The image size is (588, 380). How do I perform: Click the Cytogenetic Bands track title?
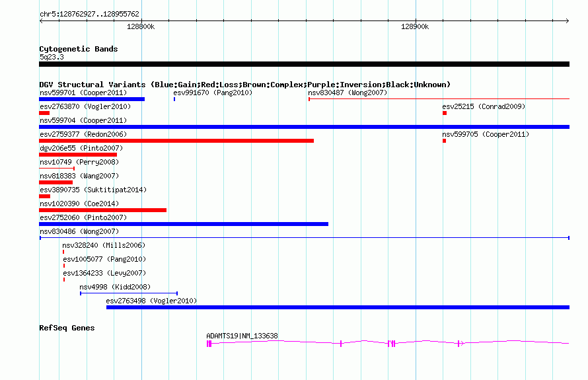79,49
